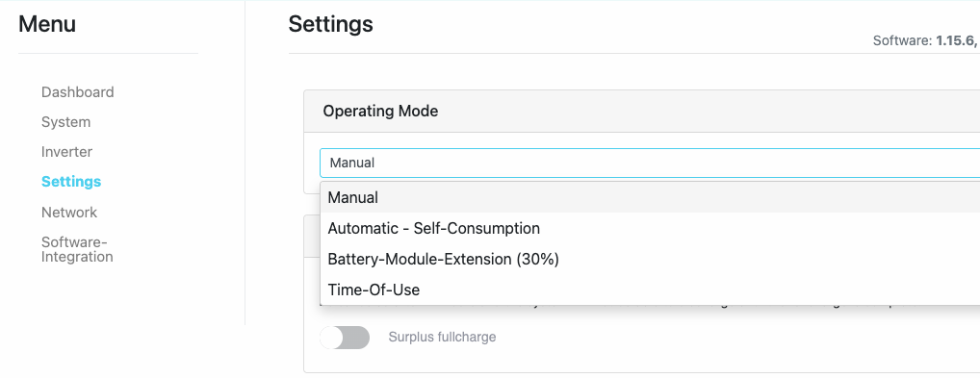The height and width of the screenshot is (378, 980).
Task: Pick Automatic - Self-Consumption mode
Action: click(650, 228)
